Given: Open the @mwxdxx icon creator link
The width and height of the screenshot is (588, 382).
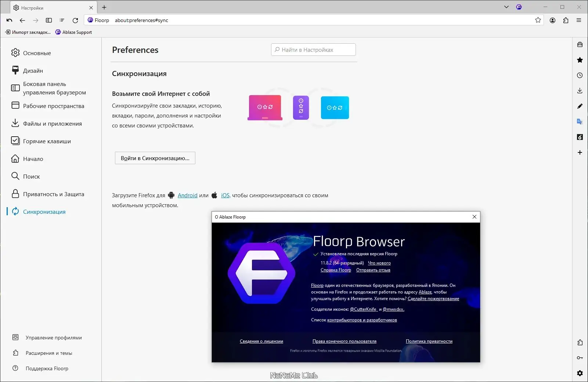Looking at the screenshot, I should coord(393,309).
